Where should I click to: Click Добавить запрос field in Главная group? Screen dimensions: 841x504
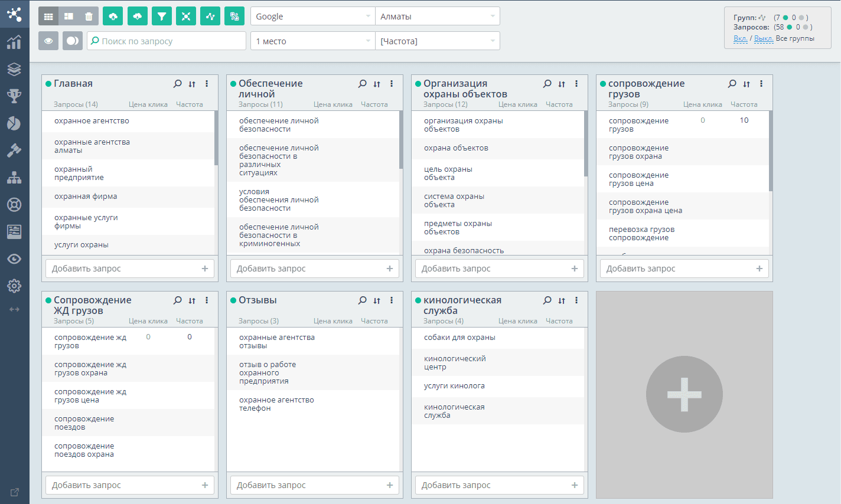(130, 269)
